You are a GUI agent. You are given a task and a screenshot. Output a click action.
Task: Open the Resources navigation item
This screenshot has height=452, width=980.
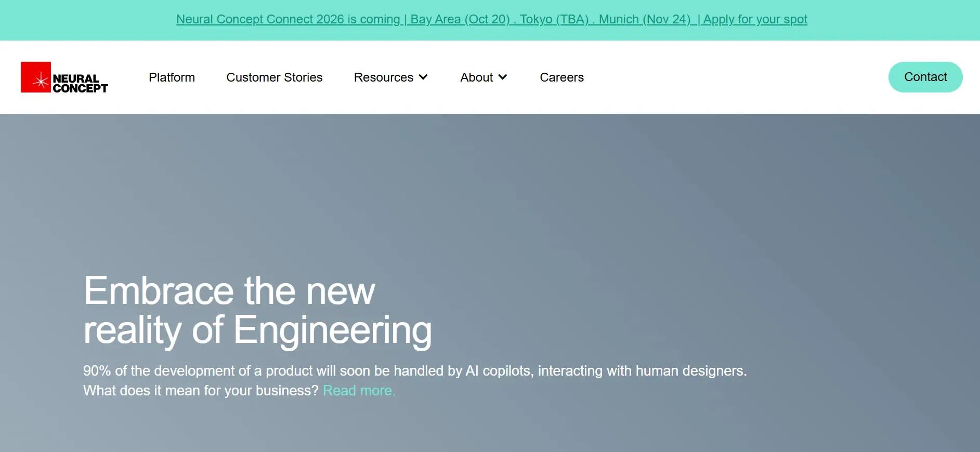(x=384, y=77)
